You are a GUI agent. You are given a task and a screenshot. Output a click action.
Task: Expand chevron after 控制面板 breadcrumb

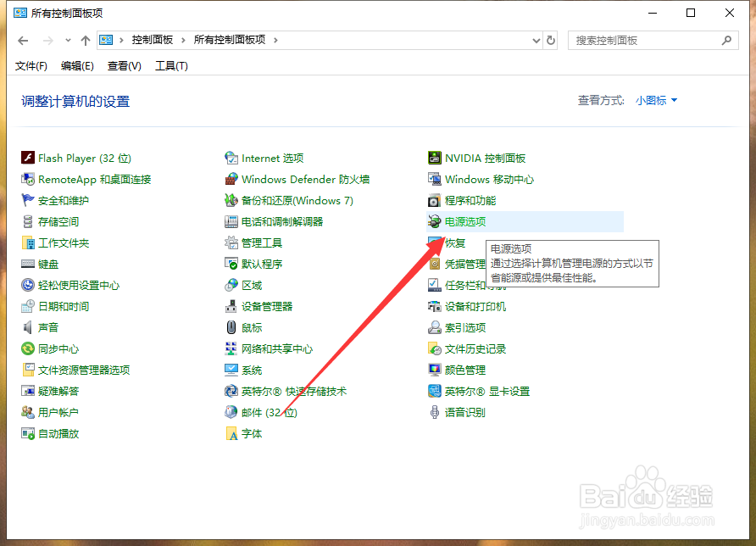click(183, 40)
